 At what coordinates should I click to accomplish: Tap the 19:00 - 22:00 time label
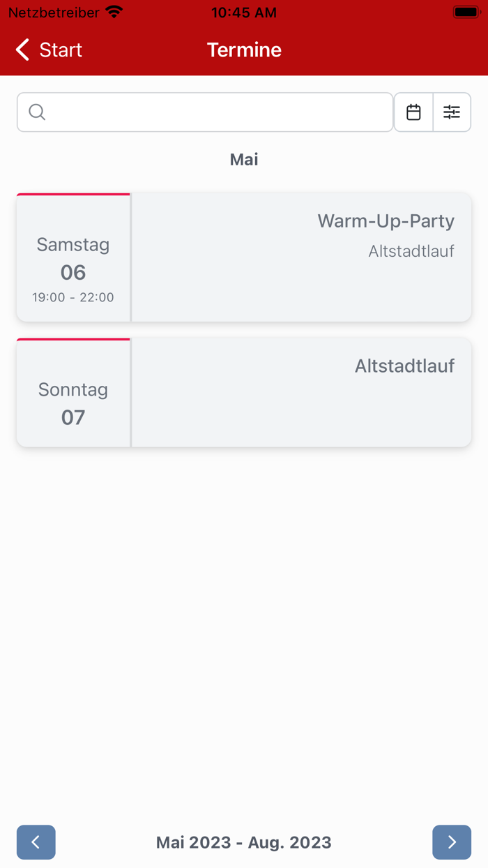tap(73, 297)
